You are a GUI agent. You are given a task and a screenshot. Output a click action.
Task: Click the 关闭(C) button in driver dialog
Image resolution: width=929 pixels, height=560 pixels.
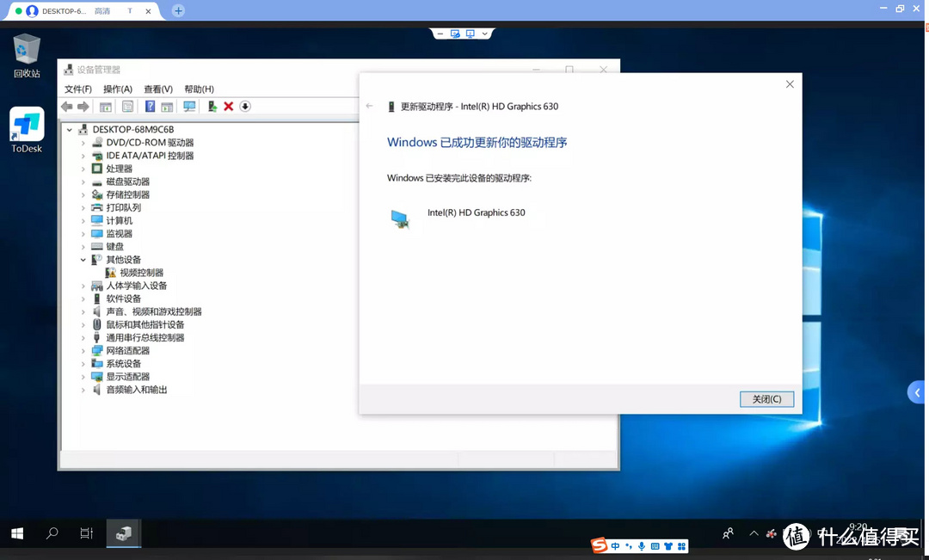pos(766,399)
